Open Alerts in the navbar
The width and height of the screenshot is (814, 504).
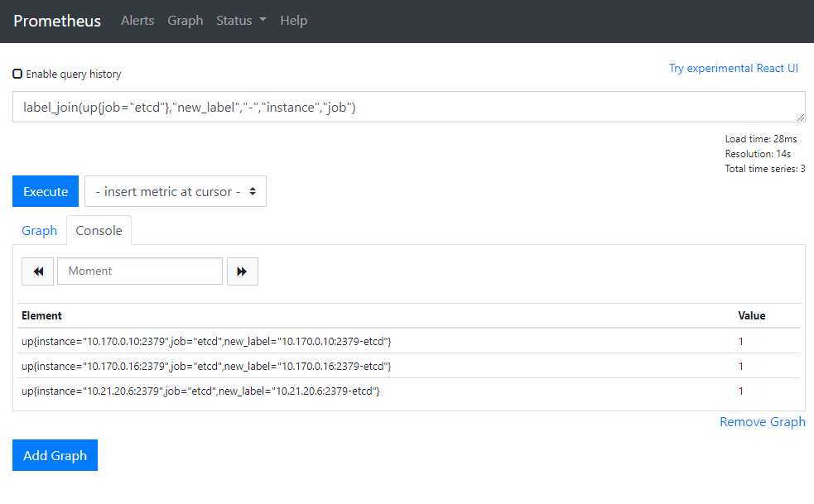pyautogui.click(x=137, y=21)
